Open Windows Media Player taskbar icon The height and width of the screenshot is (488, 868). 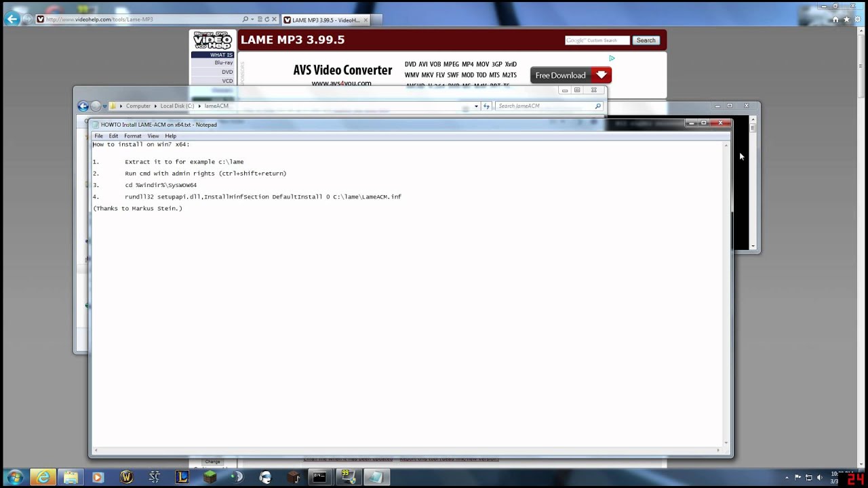97,477
